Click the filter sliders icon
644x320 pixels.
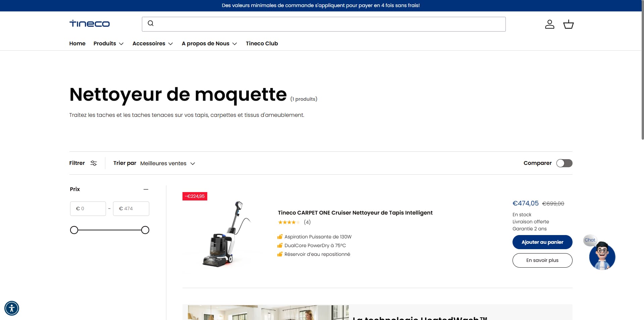(x=94, y=163)
